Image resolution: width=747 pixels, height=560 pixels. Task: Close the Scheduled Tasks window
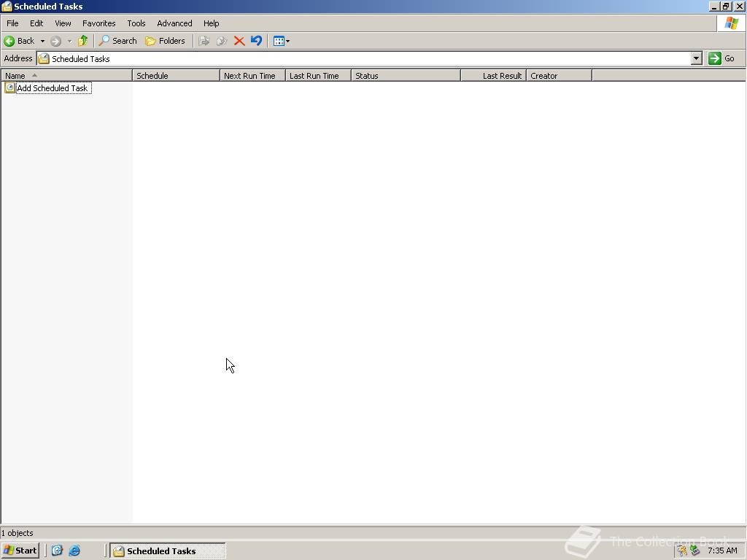739,6
